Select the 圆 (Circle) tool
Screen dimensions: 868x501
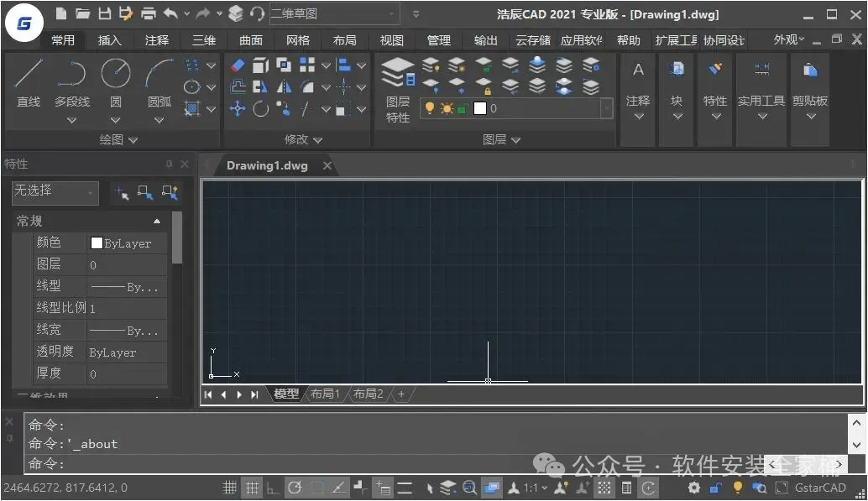[116, 82]
